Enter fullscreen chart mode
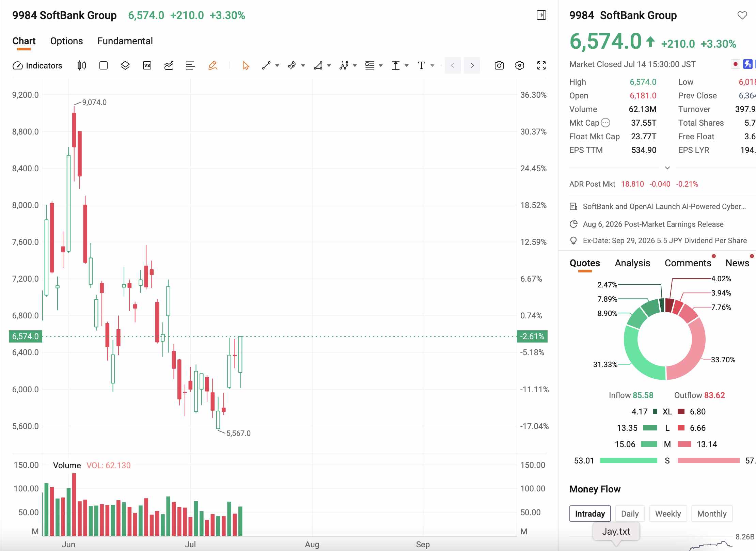The width and height of the screenshot is (756, 551). point(541,65)
